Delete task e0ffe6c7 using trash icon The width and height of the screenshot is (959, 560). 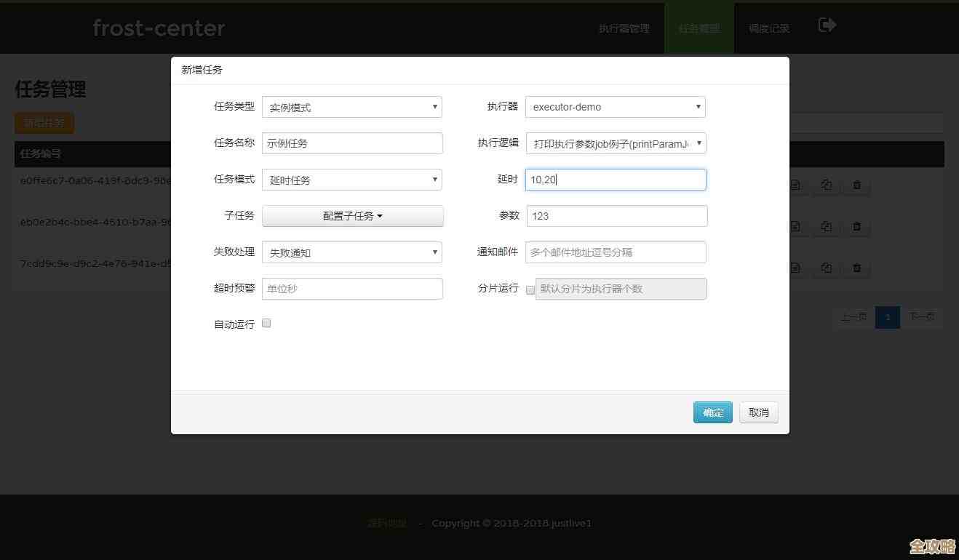856,185
